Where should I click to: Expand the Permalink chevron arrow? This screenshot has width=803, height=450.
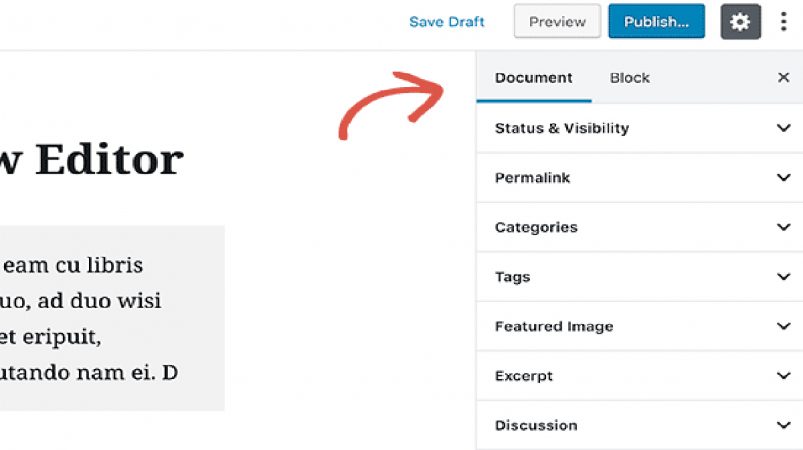click(784, 177)
